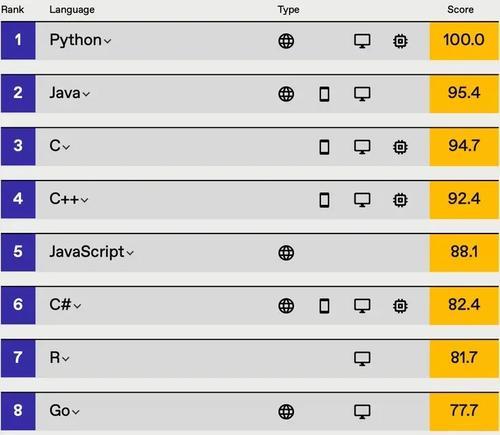Click the yellow 100.0 score cell

point(464,41)
